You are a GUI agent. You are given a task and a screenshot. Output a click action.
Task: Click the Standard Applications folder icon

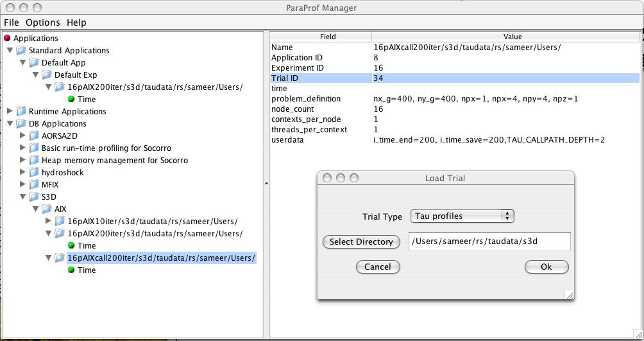[x=21, y=51]
